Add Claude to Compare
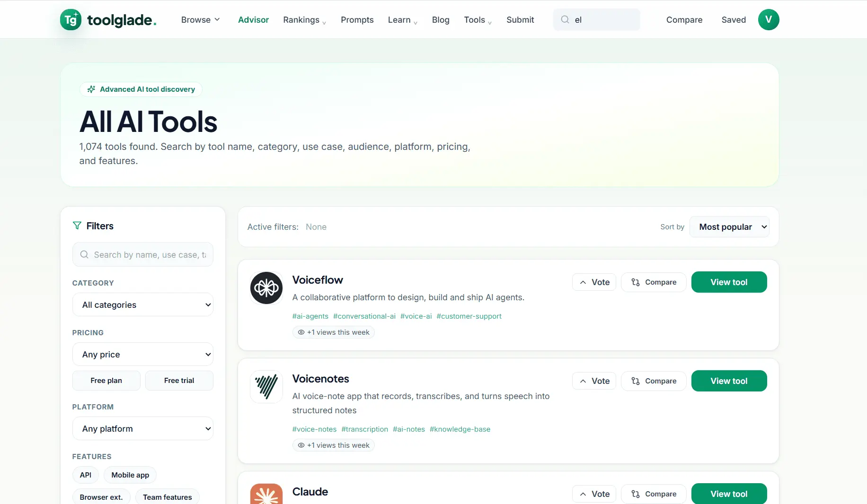The image size is (867, 504). 654,494
